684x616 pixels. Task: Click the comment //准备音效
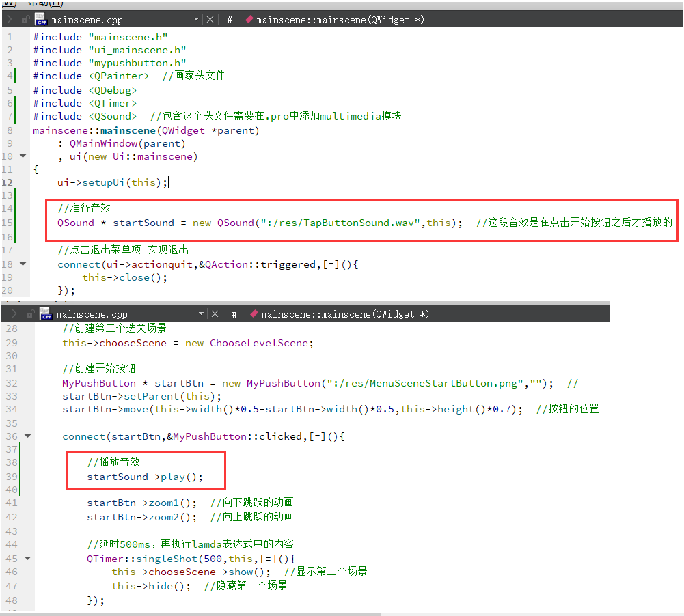tap(84, 208)
